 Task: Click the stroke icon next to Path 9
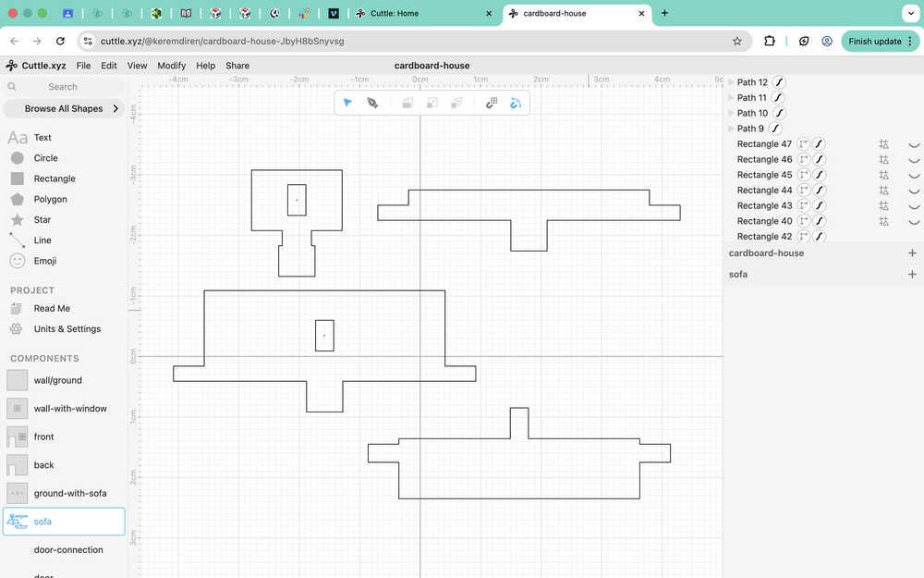[x=775, y=129]
